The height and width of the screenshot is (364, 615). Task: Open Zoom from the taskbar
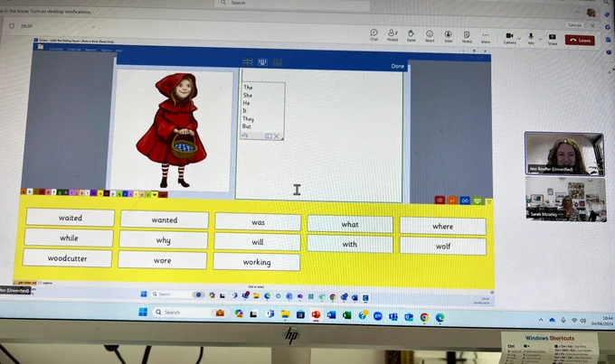pos(378,316)
